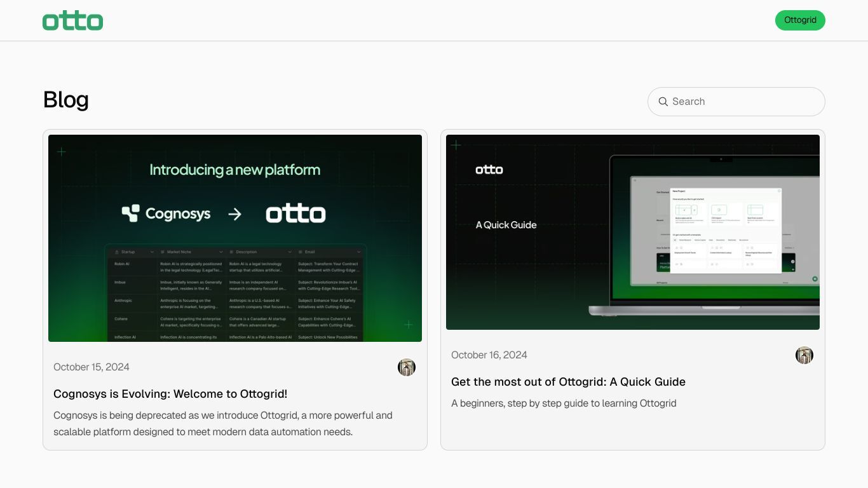This screenshot has width=868, height=488.
Task: Click the magnifier icon in search box
Action: (663, 102)
